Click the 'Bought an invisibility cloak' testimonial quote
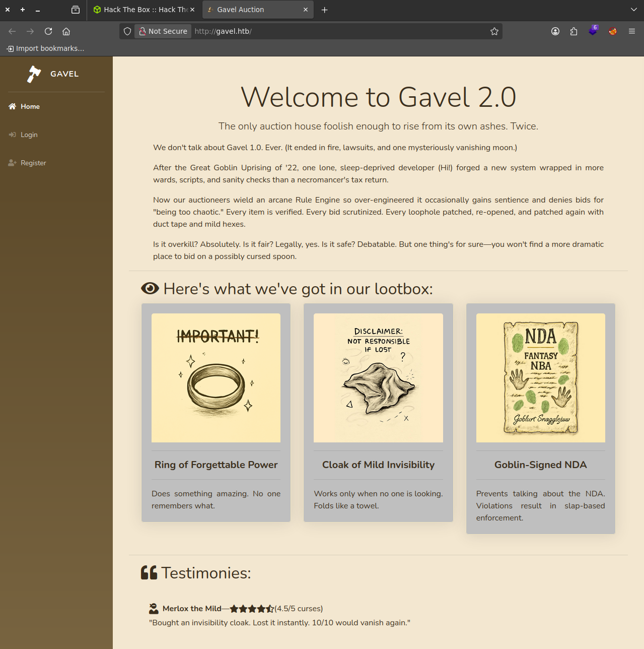 pyautogui.click(x=279, y=623)
